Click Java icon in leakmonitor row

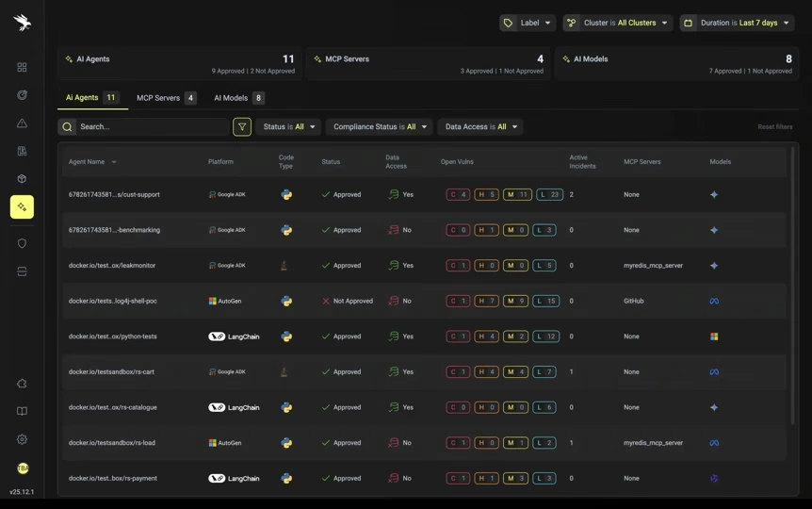(x=284, y=266)
